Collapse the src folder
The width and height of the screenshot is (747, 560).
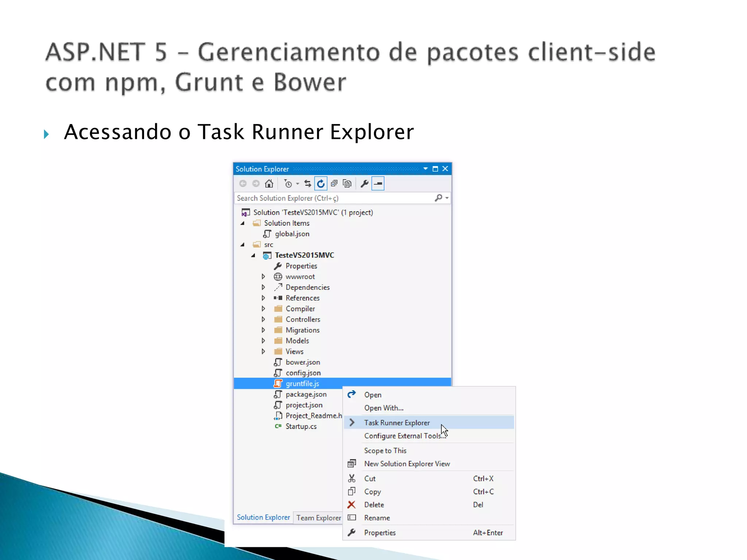243,245
